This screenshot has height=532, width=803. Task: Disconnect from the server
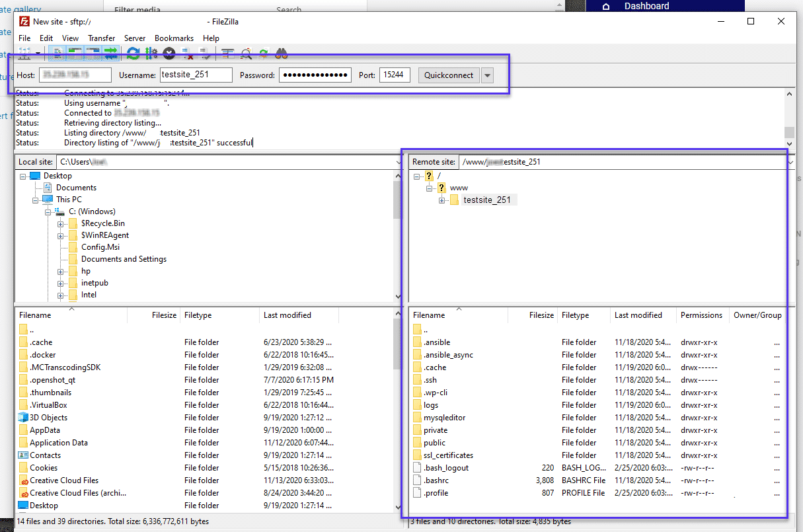click(x=186, y=54)
